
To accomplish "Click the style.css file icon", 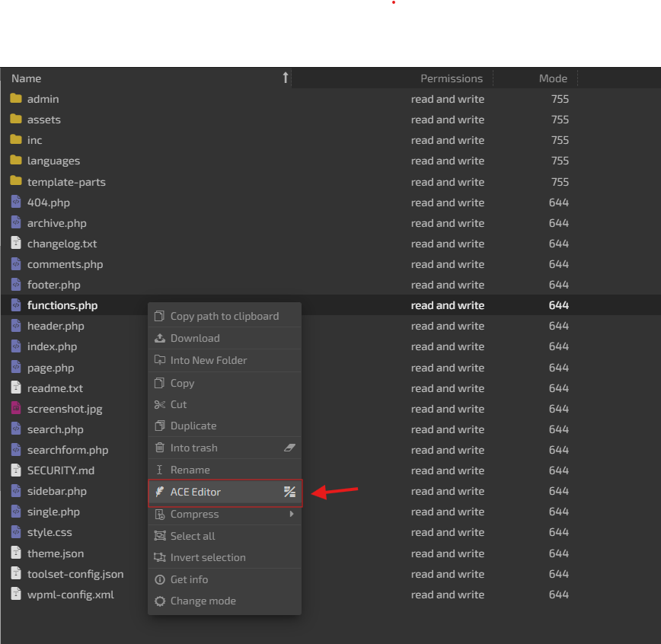I will tap(16, 532).
